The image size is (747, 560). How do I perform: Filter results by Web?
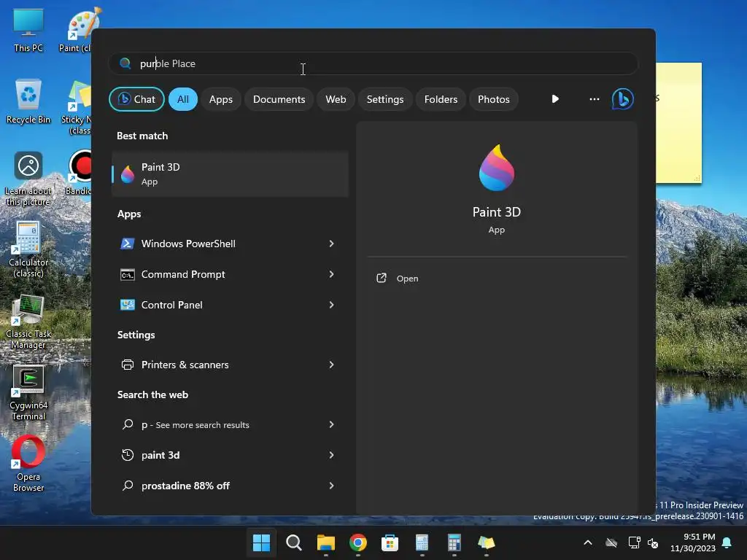[336, 99]
